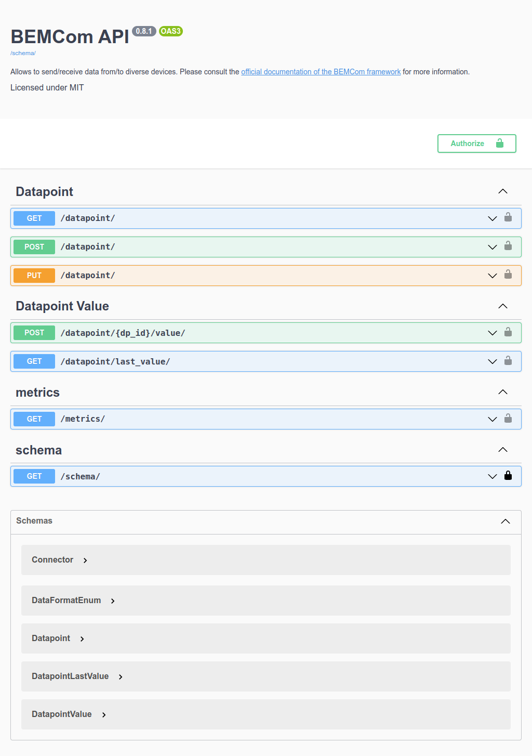The image size is (532, 756).
Task: Expand the GET /metrics/ chevron
Action: point(493,419)
